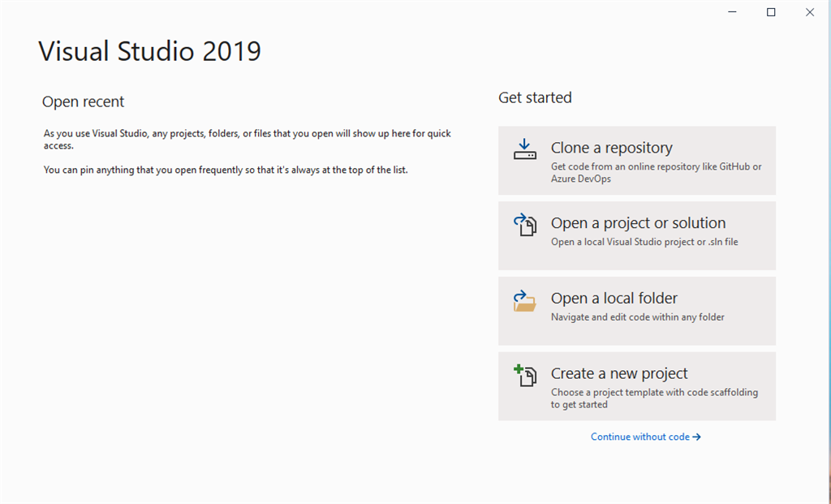
Task: Click the "Open recent" heading
Action: [x=83, y=101]
